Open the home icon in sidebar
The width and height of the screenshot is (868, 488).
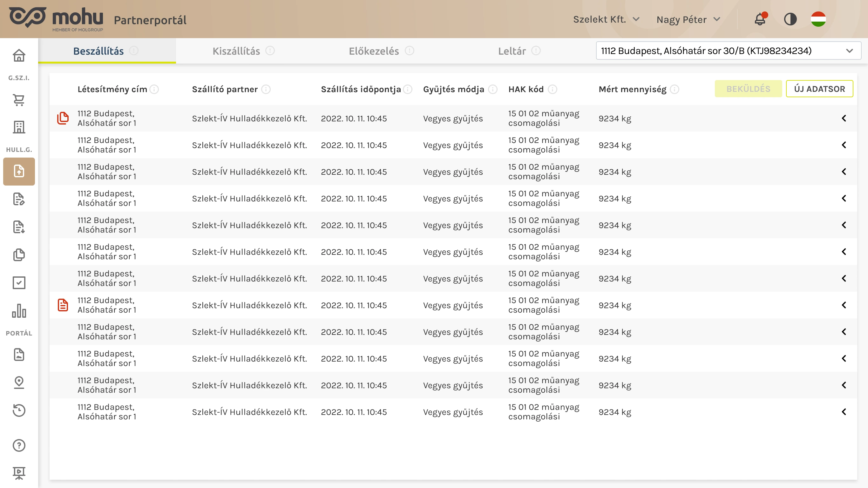pyautogui.click(x=19, y=56)
